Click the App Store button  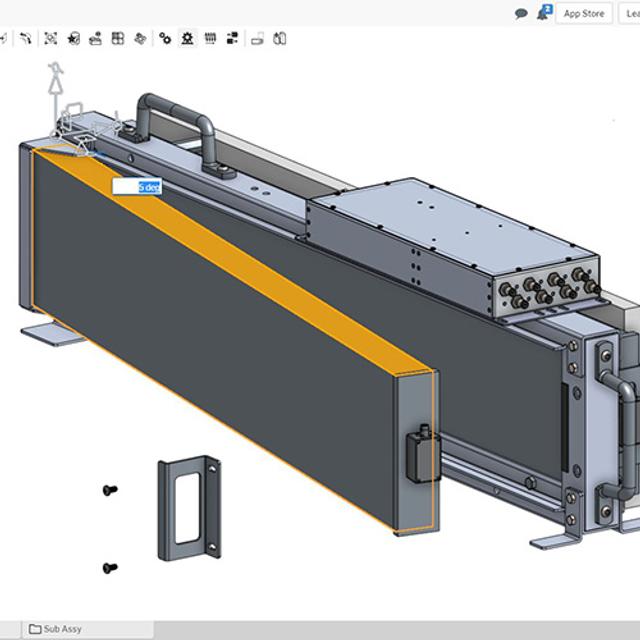pos(584,13)
